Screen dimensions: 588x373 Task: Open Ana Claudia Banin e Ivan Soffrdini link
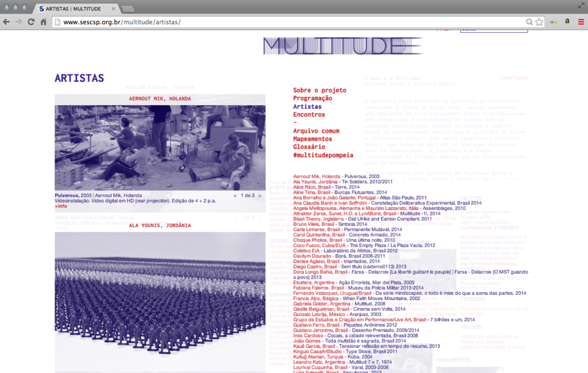[x=330, y=203]
